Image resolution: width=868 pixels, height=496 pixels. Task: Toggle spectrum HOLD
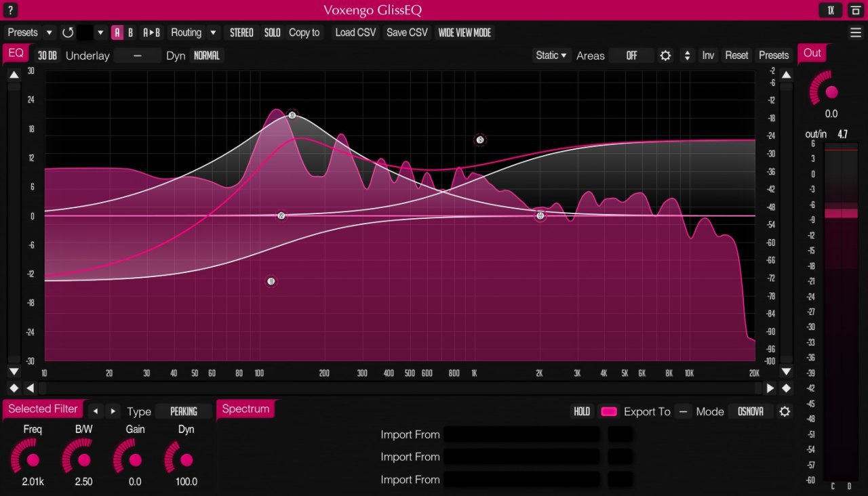[x=582, y=411]
